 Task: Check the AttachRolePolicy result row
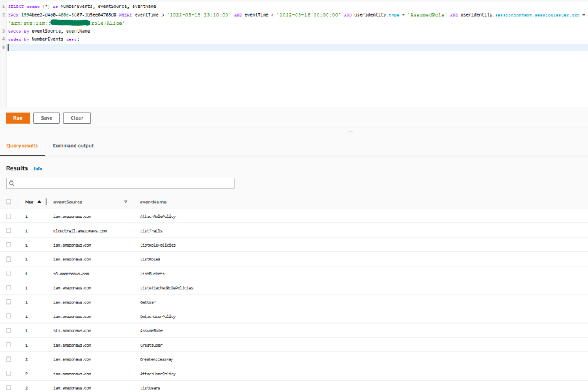point(9,216)
